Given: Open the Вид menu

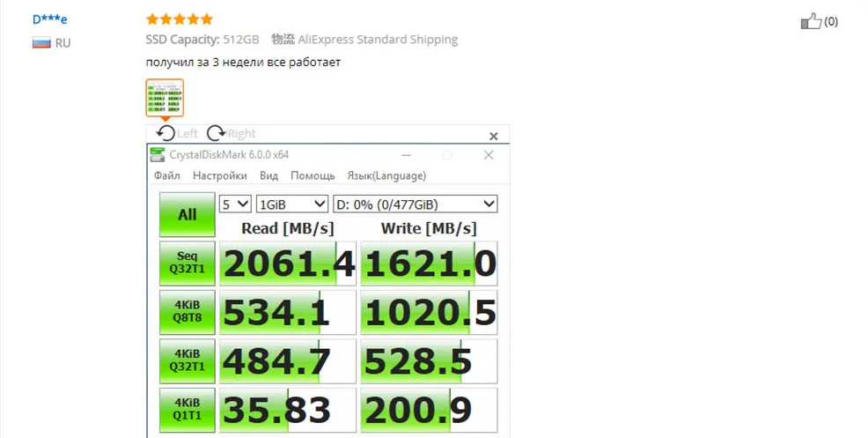Looking at the screenshot, I should [x=269, y=175].
